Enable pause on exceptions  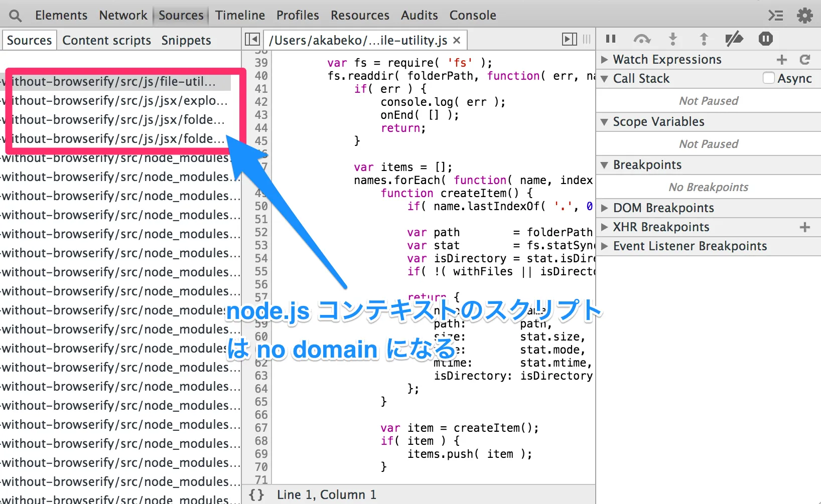[x=765, y=39]
